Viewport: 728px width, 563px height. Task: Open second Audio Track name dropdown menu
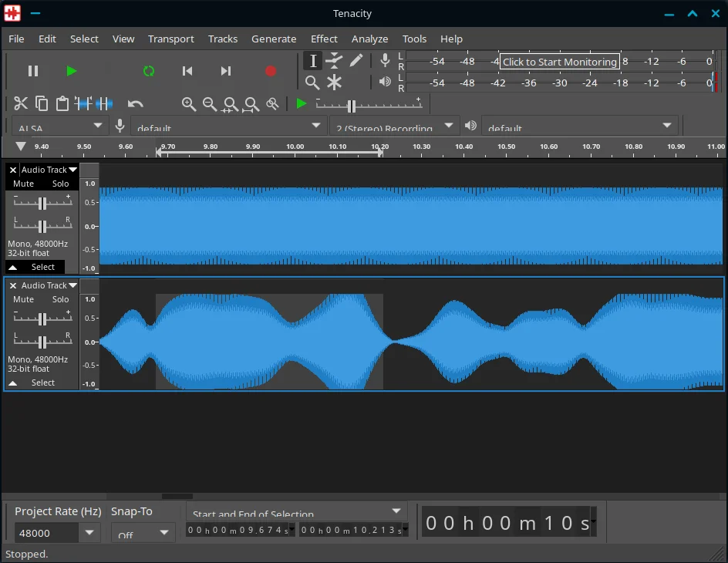(49, 285)
